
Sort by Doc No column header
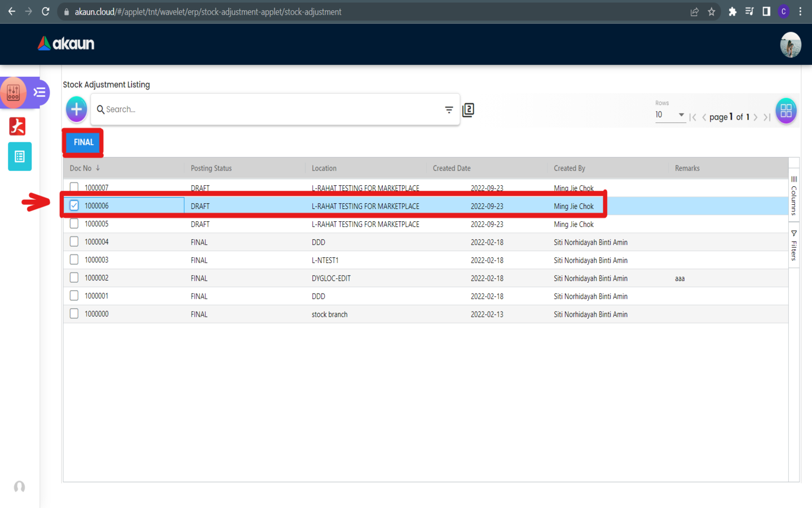(81, 168)
